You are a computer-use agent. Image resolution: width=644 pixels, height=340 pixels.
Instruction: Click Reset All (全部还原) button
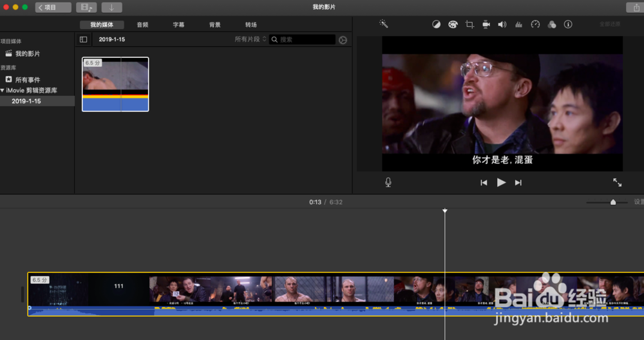(x=610, y=24)
